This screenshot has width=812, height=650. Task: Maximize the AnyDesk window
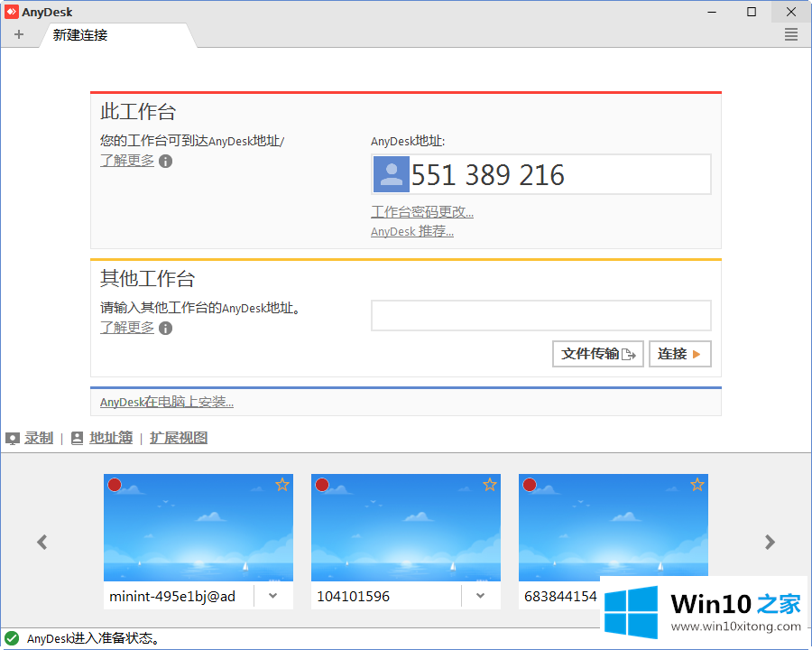[x=752, y=12]
